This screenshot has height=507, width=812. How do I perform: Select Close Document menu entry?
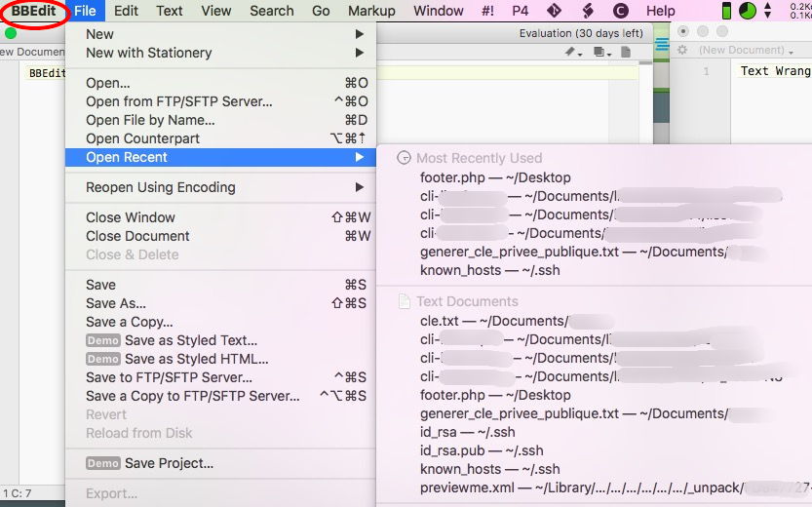pyautogui.click(x=137, y=236)
